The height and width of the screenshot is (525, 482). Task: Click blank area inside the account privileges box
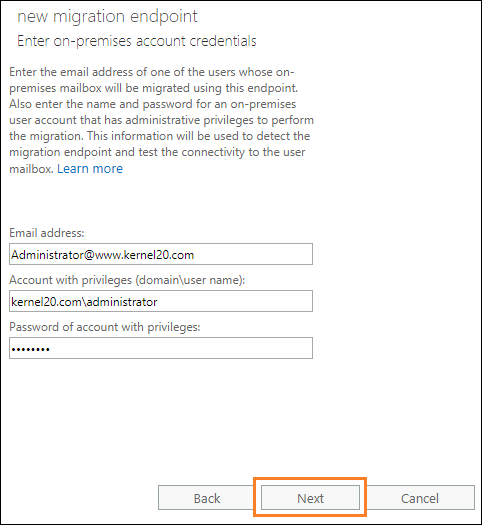(x=234, y=301)
